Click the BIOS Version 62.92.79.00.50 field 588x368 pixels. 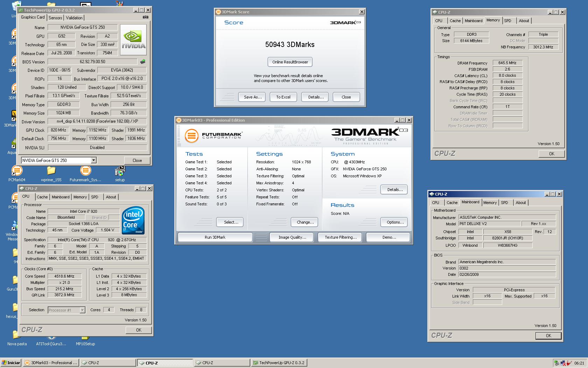(x=92, y=62)
